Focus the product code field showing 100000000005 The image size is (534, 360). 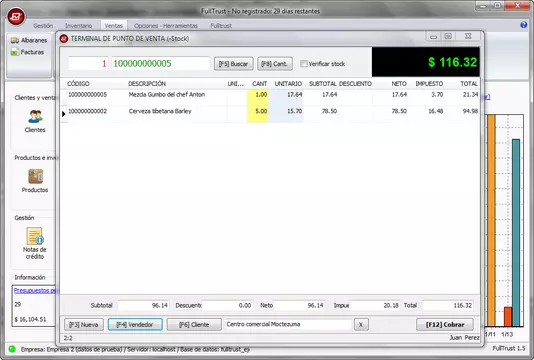click(x=161, y=64)
